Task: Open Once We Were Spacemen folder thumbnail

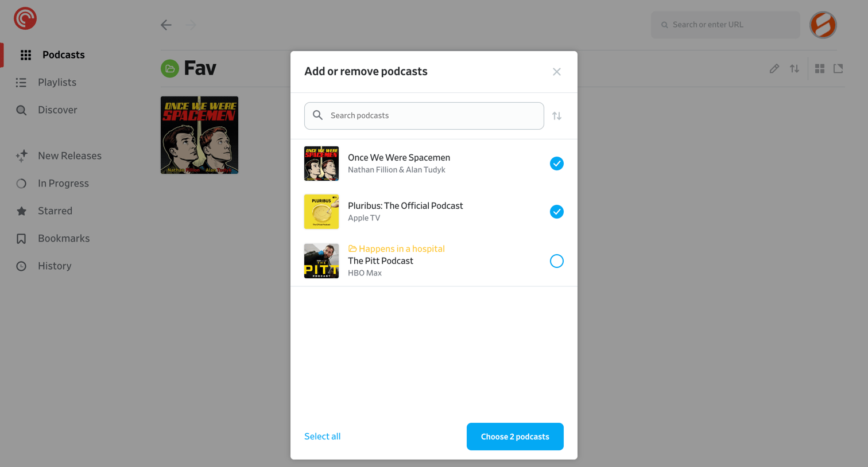Action: (199, 135)
